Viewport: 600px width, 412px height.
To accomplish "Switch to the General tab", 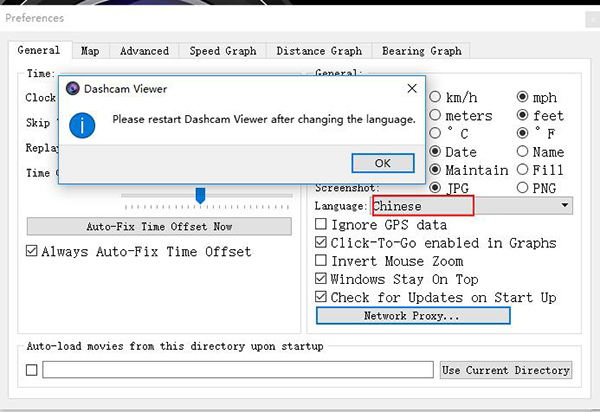I will pos(39,50).
